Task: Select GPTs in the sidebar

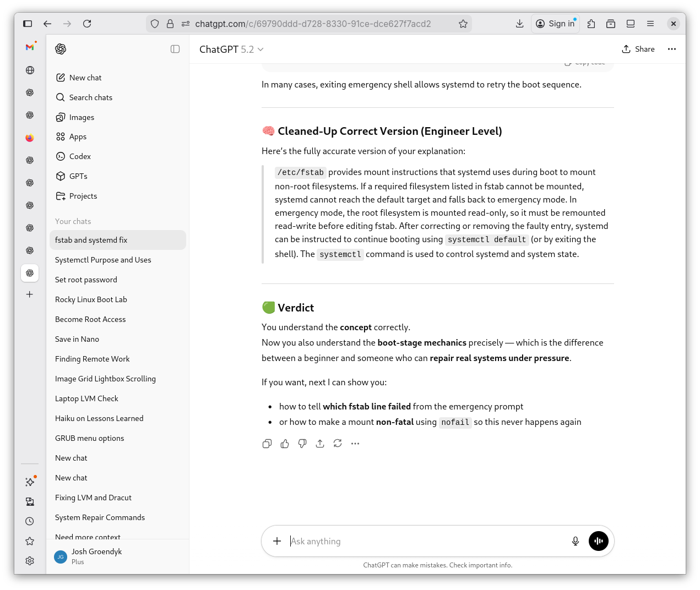Action: 78,176
